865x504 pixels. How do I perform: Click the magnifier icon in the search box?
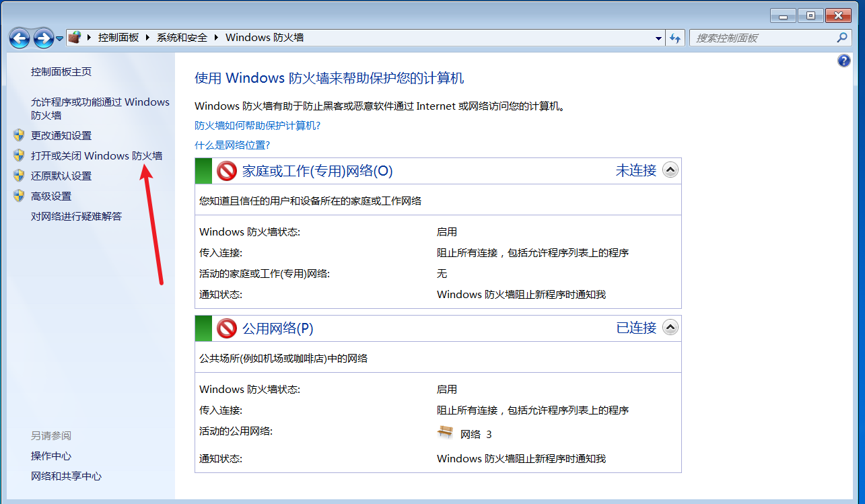click(842, 38)
